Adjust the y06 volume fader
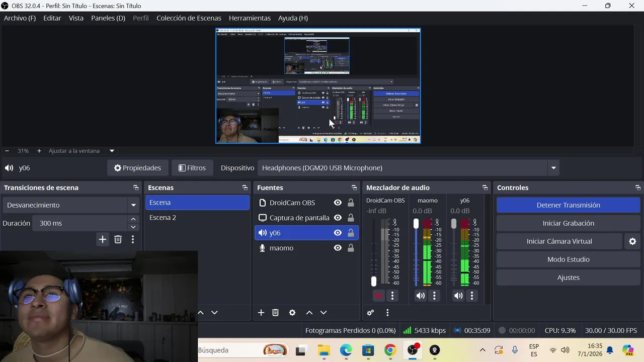The image size is (644, 362). coord(453,224)
